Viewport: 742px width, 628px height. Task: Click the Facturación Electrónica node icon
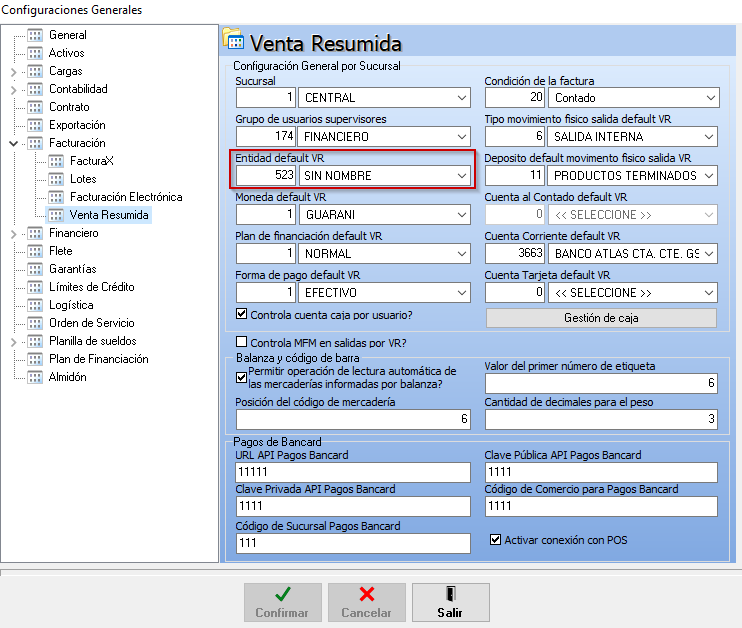(x=56, y=197)
